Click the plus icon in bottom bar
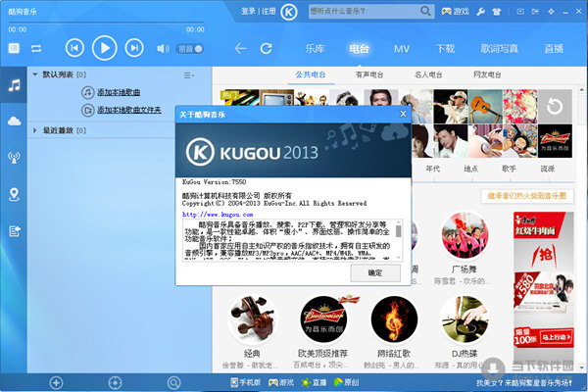The height and width of the screenshot is (392, 588). pyautogui.click(x=56, y=383)
